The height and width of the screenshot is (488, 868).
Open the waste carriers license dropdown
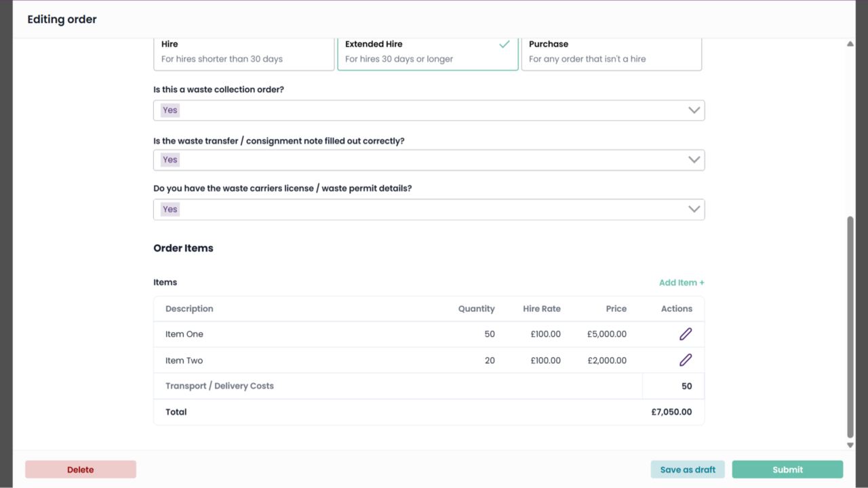point(429,209)
